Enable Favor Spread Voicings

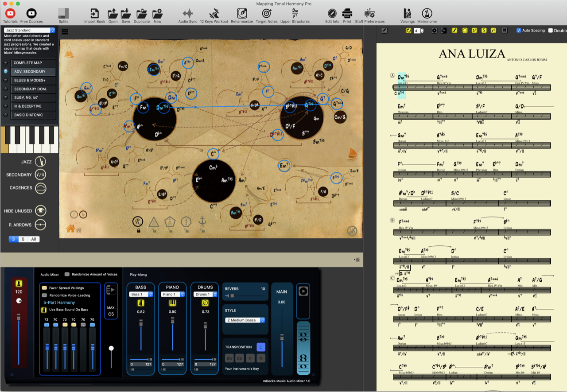45,287
